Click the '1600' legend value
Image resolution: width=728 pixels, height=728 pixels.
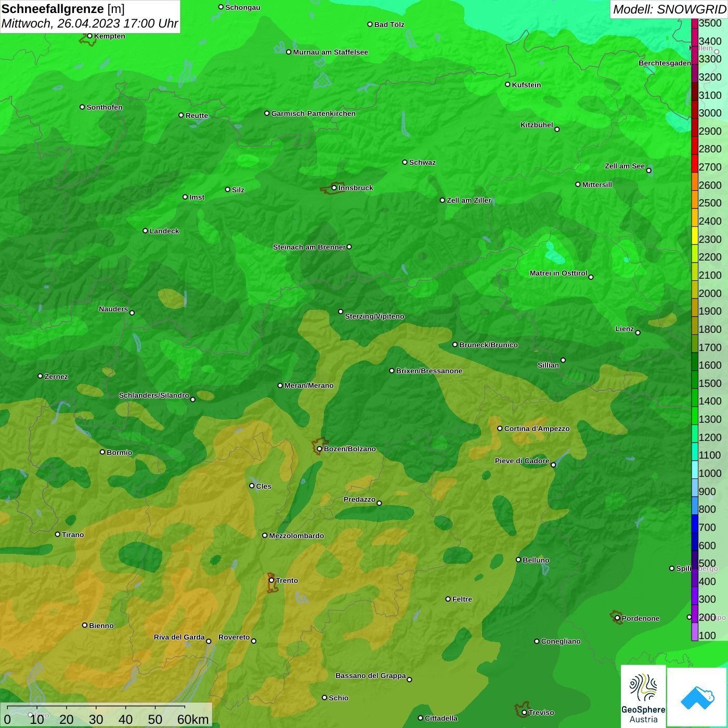pos(710,365)
